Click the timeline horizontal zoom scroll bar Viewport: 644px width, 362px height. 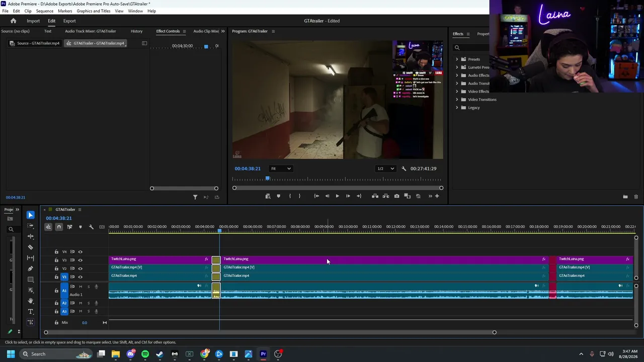[270, 332]
